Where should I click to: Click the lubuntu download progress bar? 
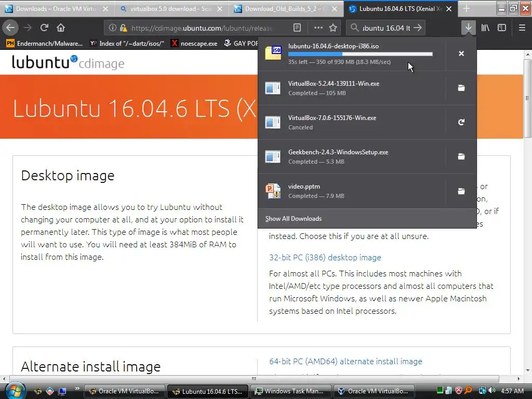click(x=361, y=54)
